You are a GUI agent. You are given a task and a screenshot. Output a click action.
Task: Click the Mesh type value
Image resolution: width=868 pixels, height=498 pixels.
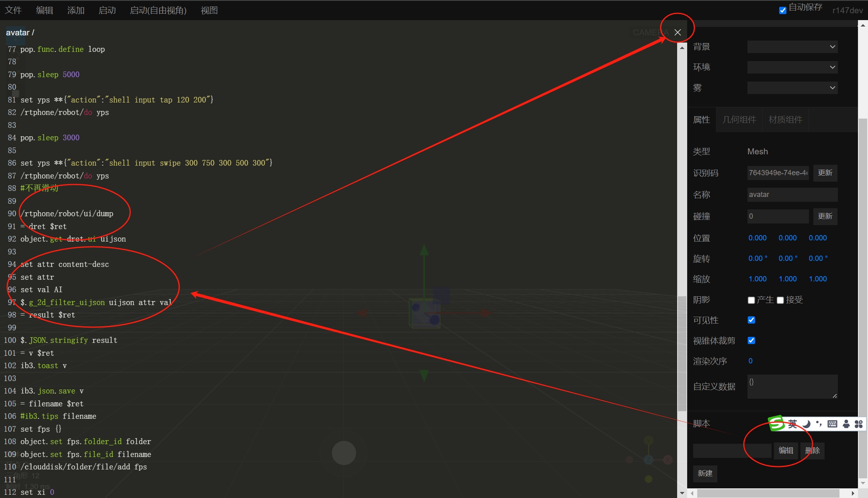point(757,152)
